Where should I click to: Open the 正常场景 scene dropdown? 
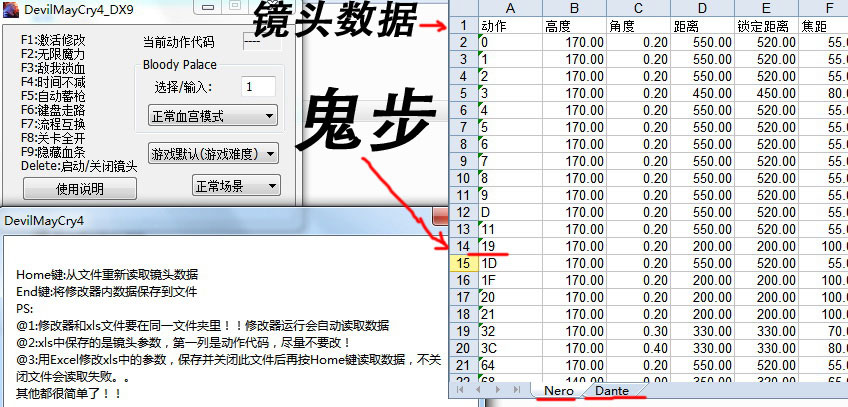tap(235, 186)
